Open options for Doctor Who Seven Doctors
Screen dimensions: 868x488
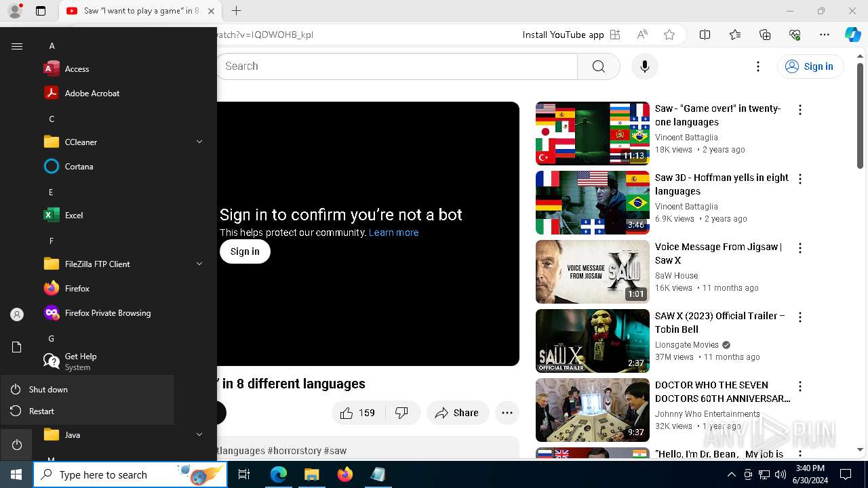pos(800,386)
